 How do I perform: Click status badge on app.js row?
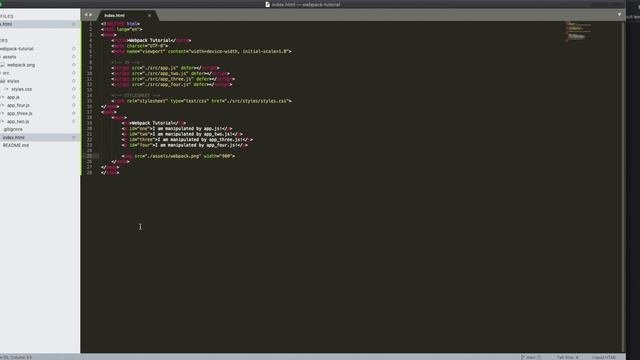[x=73, y=97]
